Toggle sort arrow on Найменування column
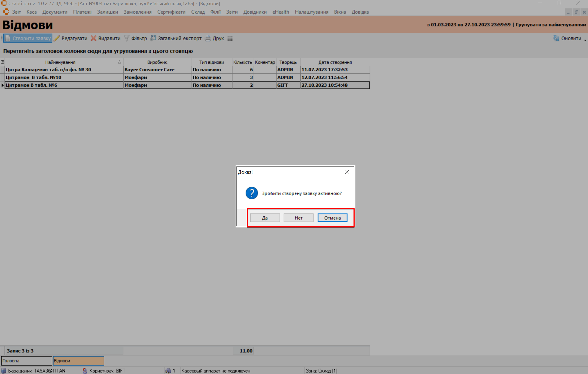Image resolution: width=588 pixels, height=374 pixels. (119, 62)
